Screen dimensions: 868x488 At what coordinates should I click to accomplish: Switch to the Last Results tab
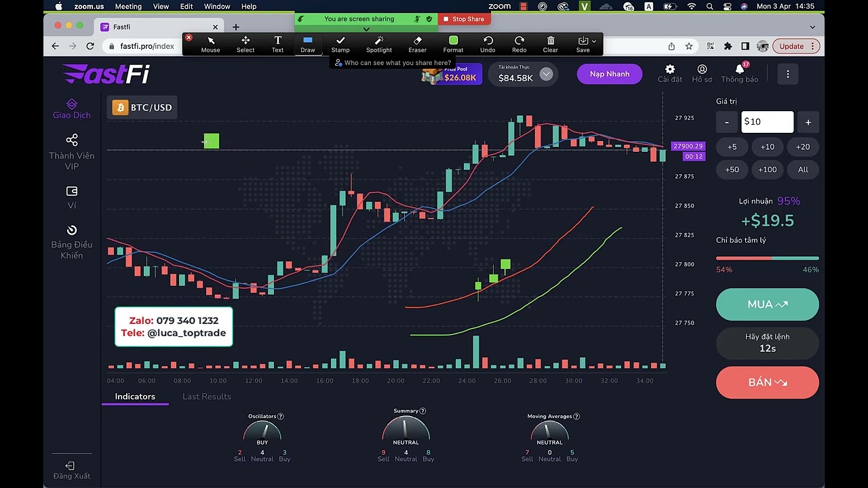207,396
